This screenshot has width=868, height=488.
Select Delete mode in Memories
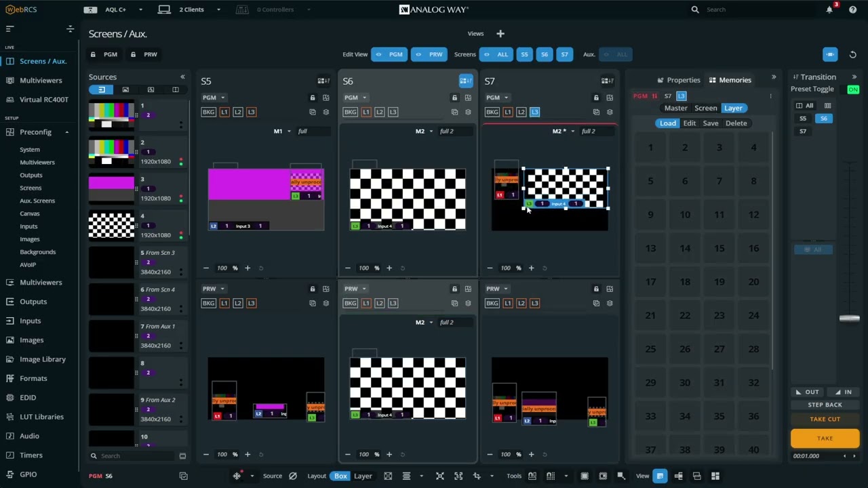736,123
